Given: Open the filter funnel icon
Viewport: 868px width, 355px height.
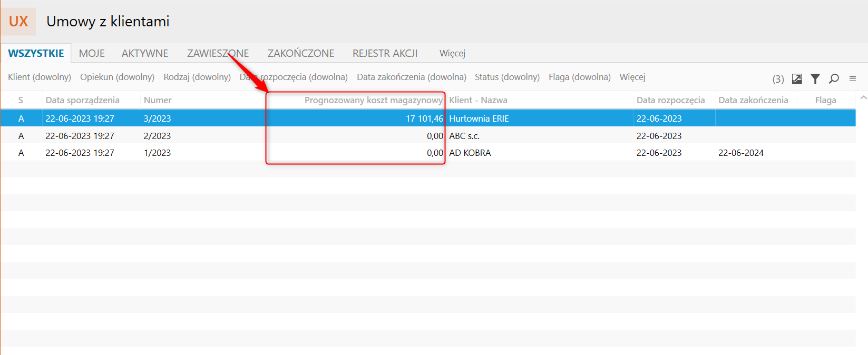Looking at the screenshot, I should click(815, 78).
